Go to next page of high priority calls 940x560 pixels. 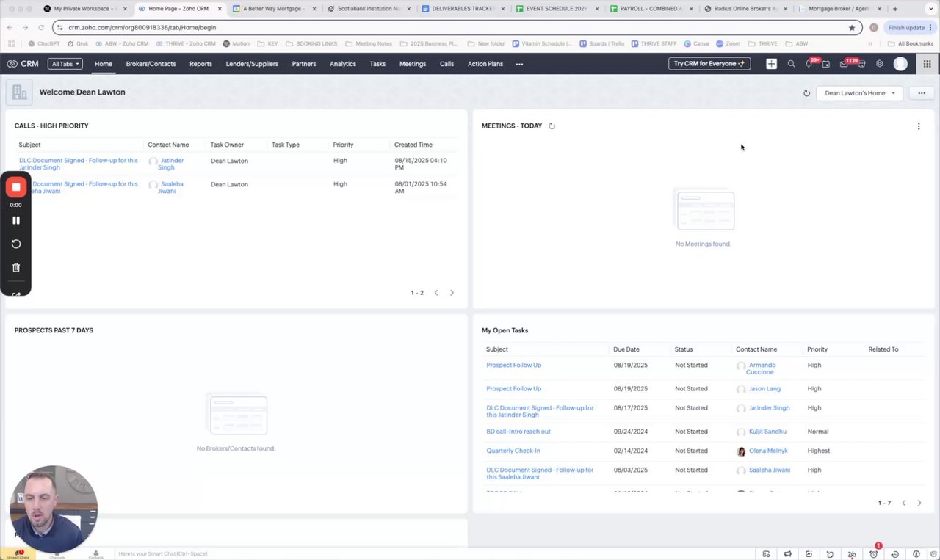[x=452, y=293]
